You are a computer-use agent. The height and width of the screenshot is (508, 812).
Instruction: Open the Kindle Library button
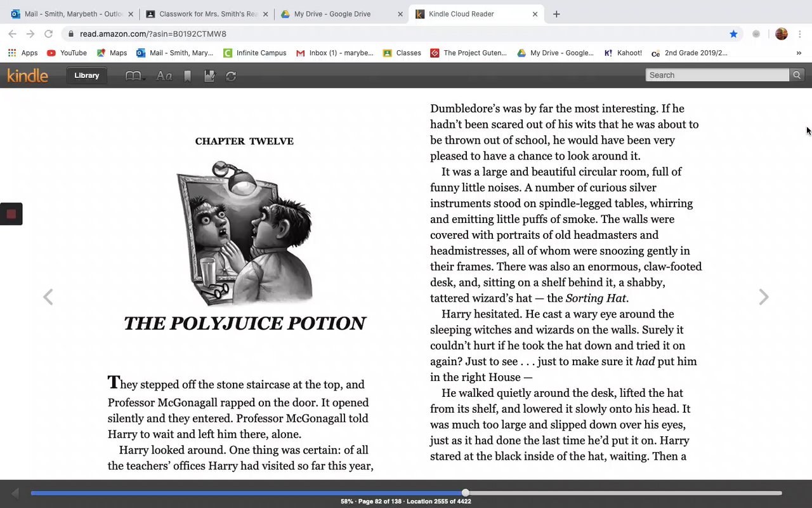(x=86, y=76)
